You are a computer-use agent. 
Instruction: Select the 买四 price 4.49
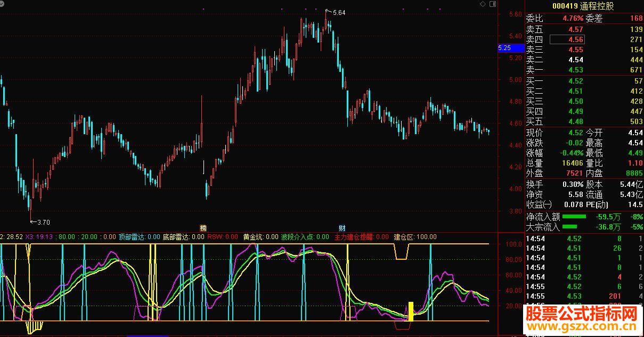point(575,112)
